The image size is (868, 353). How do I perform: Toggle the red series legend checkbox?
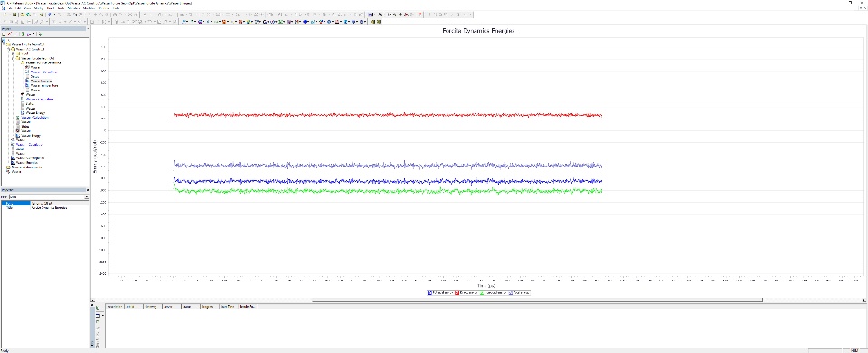coord(458,292)
